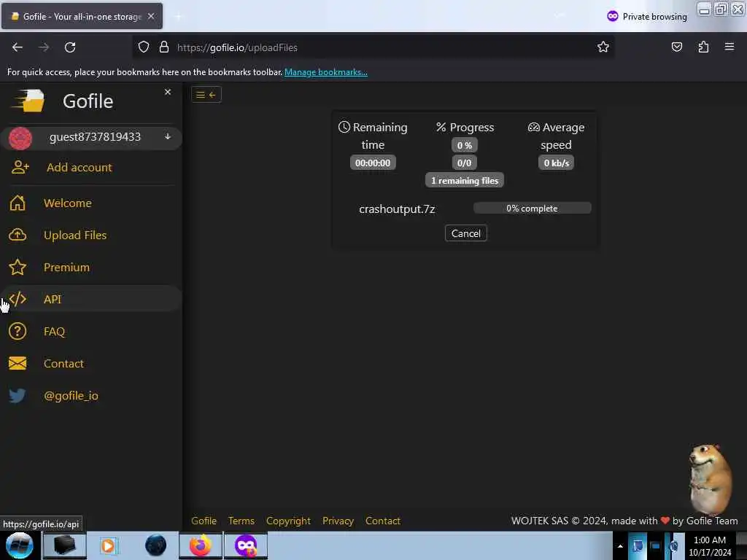Click the Contact envelope icon
This screenshot has width=747, height=560.
coord(18,363)
